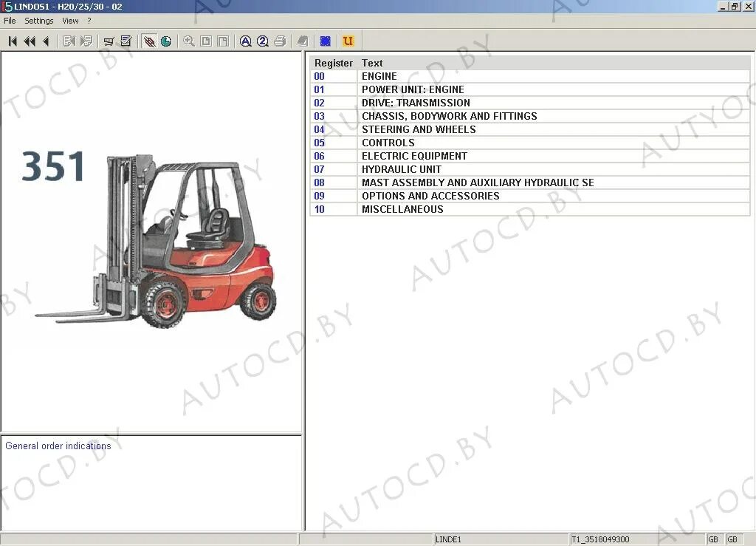This screenshot has height=546, width=756.
Task: Click the second GB status bar indicator
Action: click(x=732, y=539)
